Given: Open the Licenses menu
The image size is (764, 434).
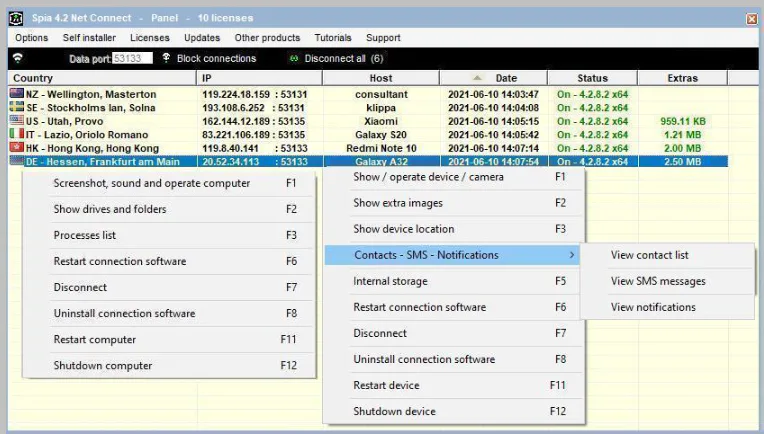Looking at the screenshot, I should tap(150, 38).
